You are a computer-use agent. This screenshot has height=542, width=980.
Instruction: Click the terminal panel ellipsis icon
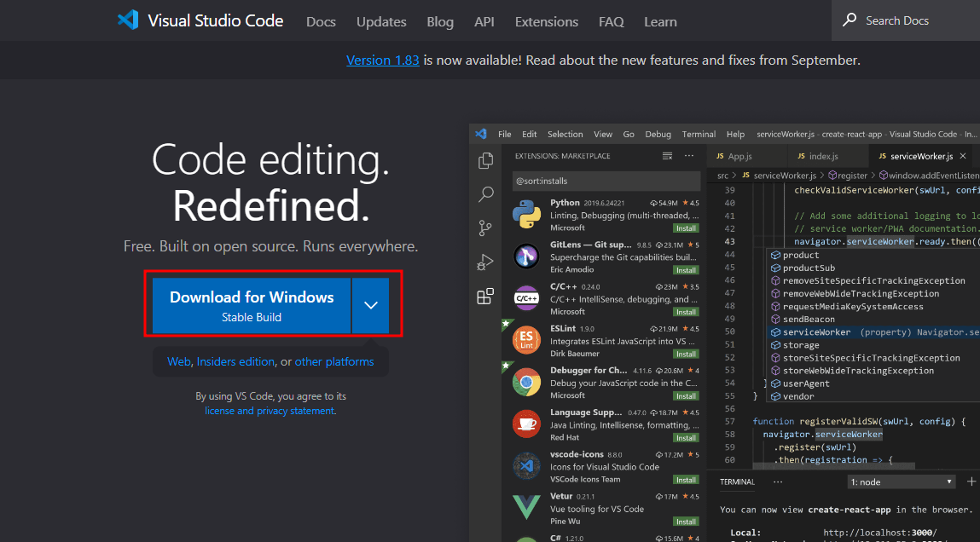pyautogui.click(x=778, y=481)
